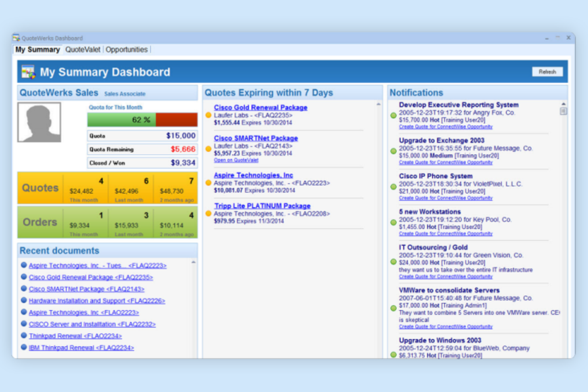Open recent document Hardware Installation and Support
588x392 pixels.
97,301
